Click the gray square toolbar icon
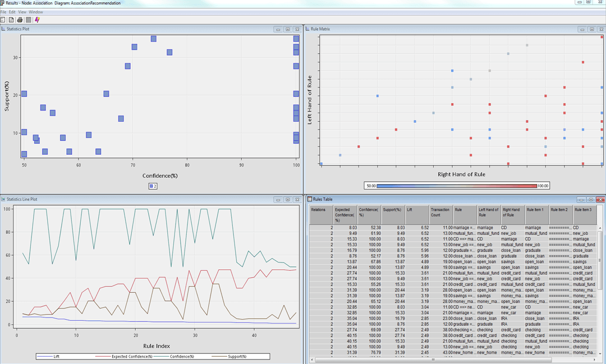This screenshot has width=606, height=364. click(28, 20)
